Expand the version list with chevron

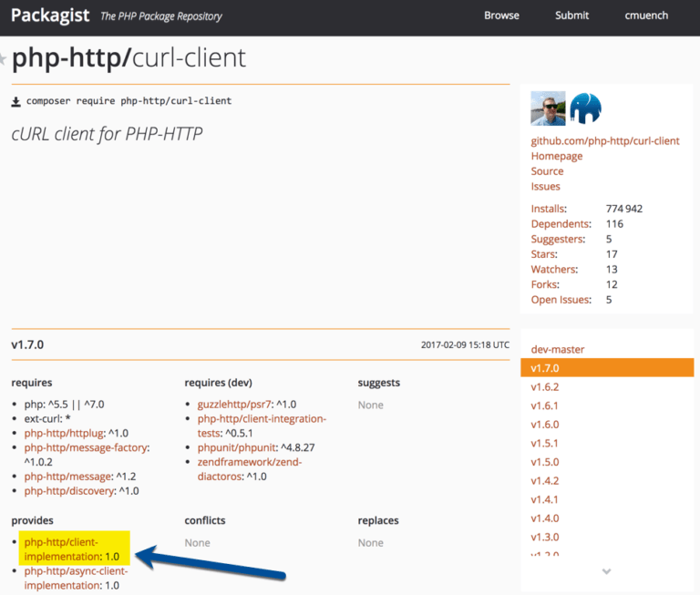(606, 571)
